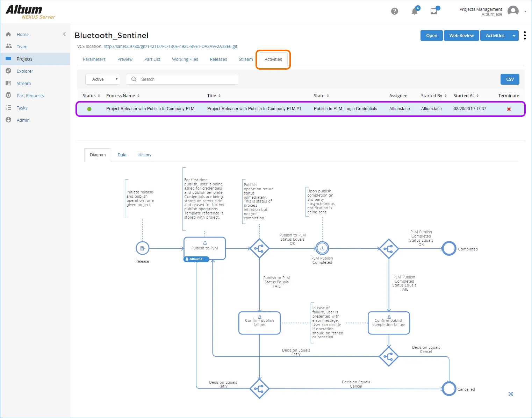The width and height of the screenshot is (532, 418).
Task: Click the vertical three-dot more menu
Action: coord(525,35)
